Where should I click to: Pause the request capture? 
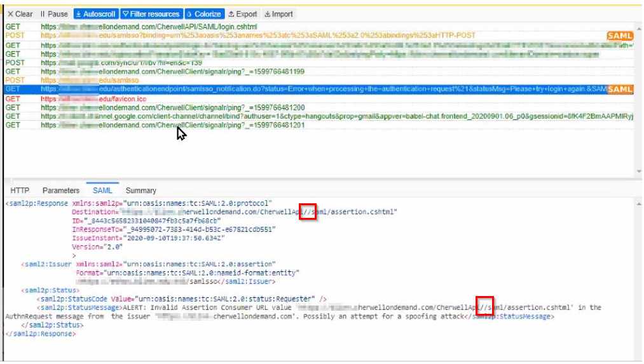point(54,14)
